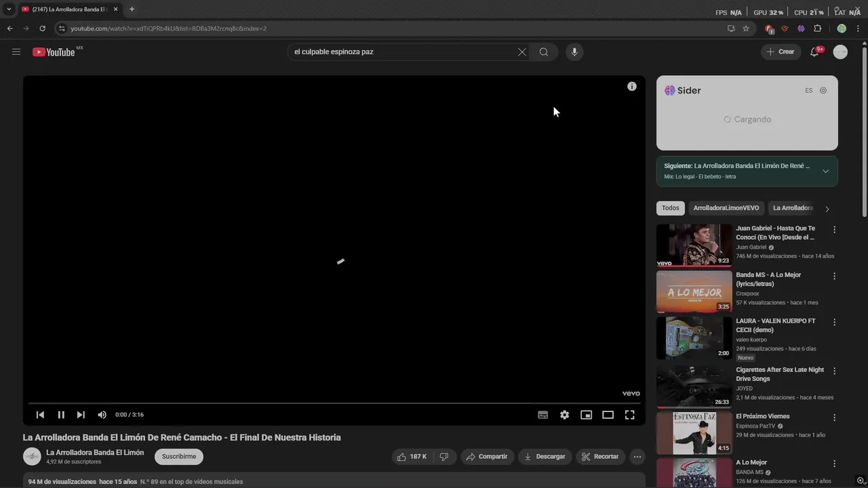Enable miniplayer mode
This screenshot has width=868, height=488.
586,415
